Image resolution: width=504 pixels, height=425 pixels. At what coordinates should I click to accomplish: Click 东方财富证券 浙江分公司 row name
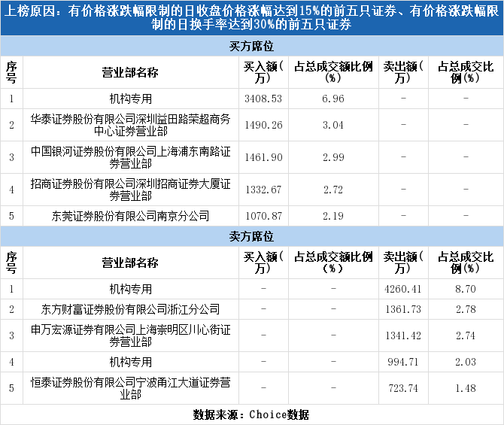(x=130, y=310)
